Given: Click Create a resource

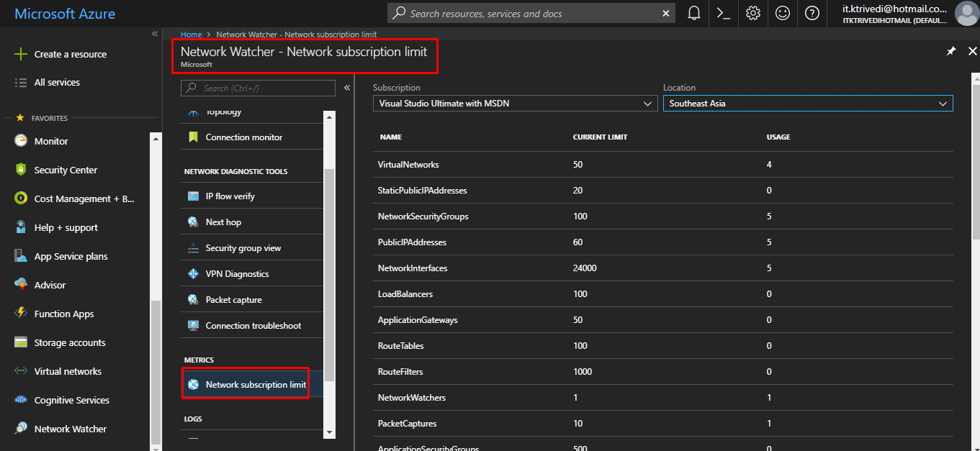Looking at the screenshot, I should click(x=70, y=54).
